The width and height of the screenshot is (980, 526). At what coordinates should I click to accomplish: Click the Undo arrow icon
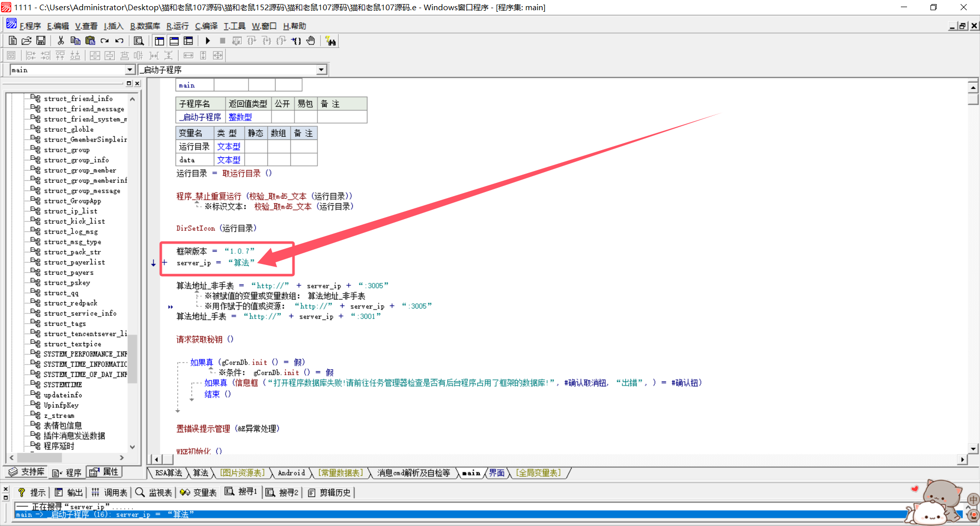click(x=119, y=41)
